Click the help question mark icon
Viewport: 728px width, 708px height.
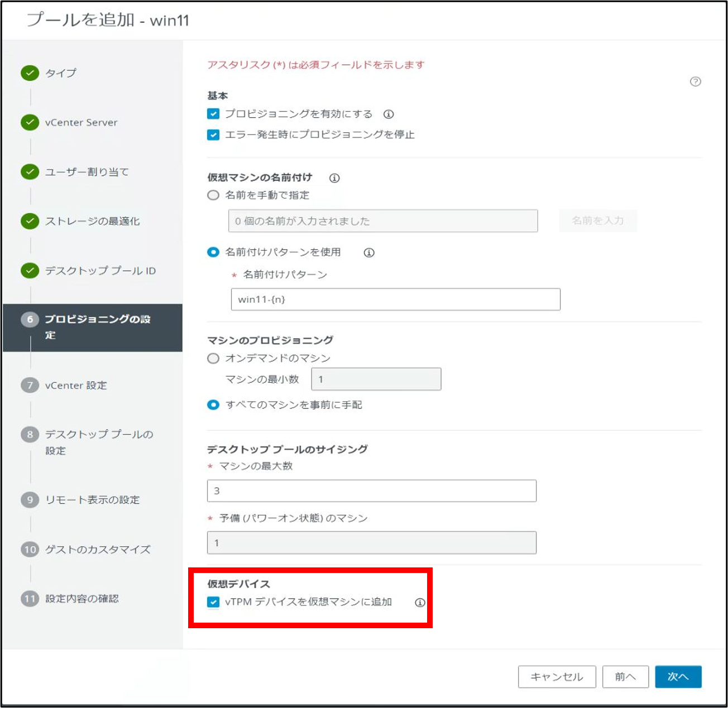pyautogui.click(x=695, y=81)
